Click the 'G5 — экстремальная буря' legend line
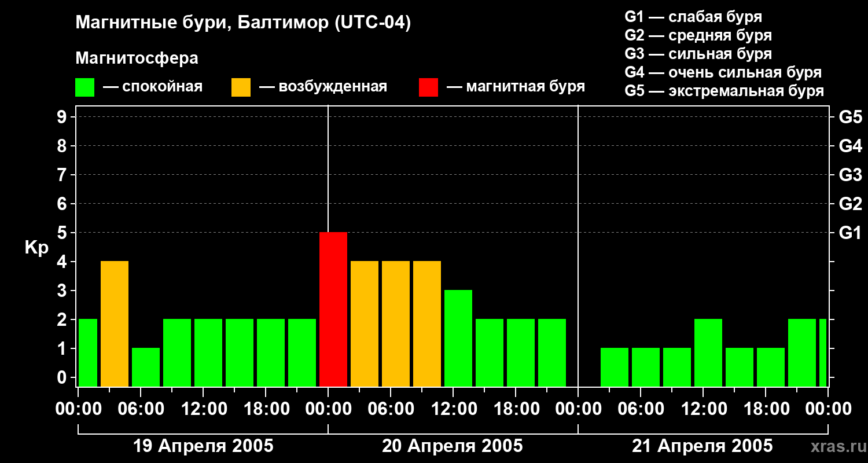868x463 pixels. pyautogui.click(x=724, y=91)
